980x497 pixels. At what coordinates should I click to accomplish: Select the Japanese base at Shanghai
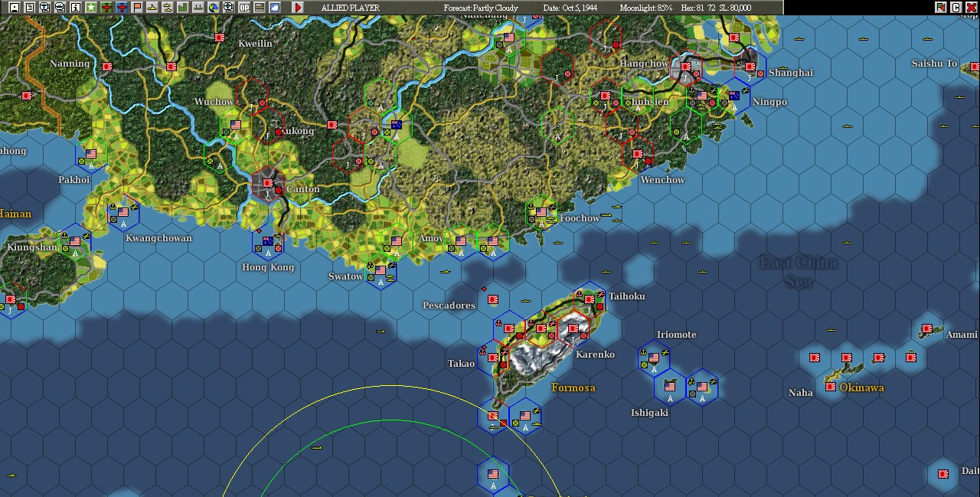pos(750,67)
